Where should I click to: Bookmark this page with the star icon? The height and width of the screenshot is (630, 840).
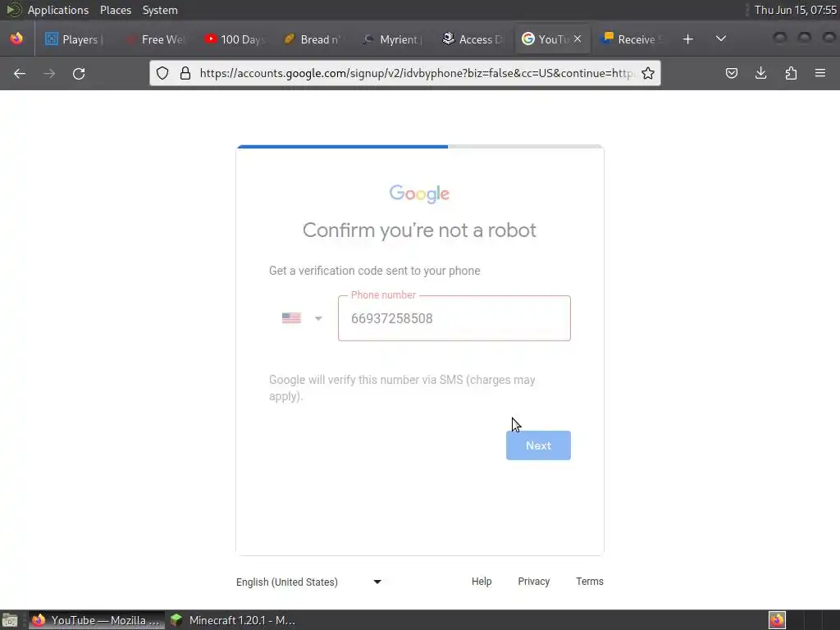click(648, 73)
